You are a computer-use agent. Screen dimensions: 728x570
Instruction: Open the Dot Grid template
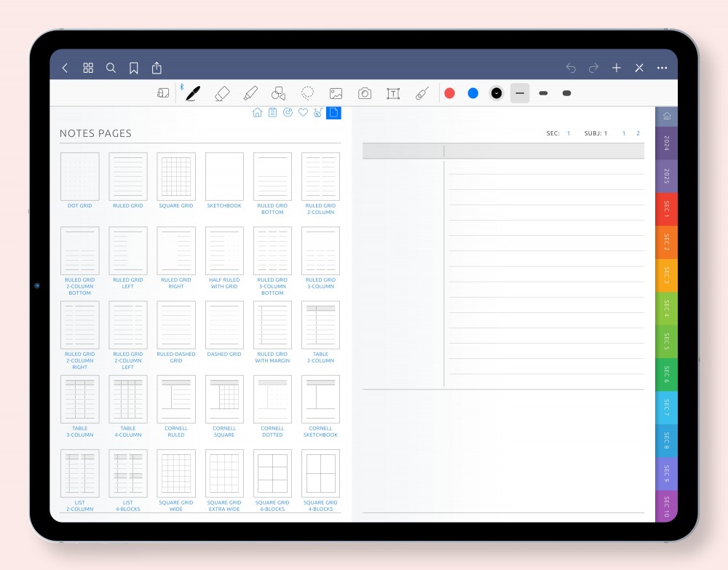coord(80,176)
